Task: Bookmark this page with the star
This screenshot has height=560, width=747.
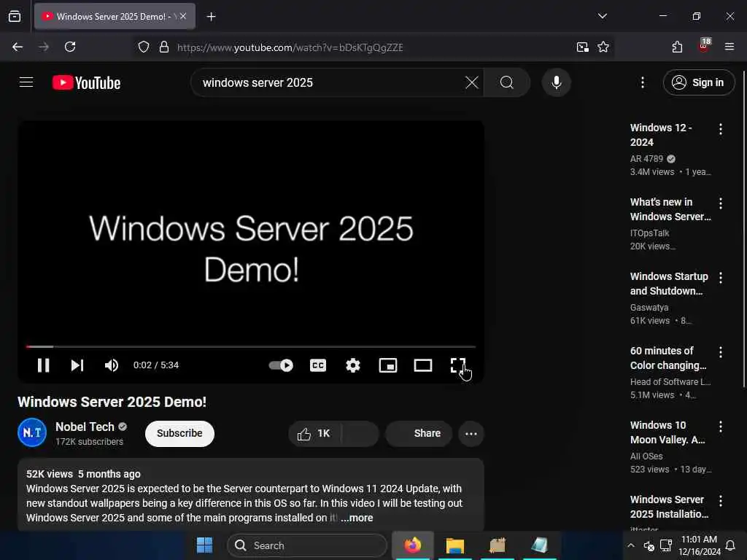Action: [x=603, y=47]
